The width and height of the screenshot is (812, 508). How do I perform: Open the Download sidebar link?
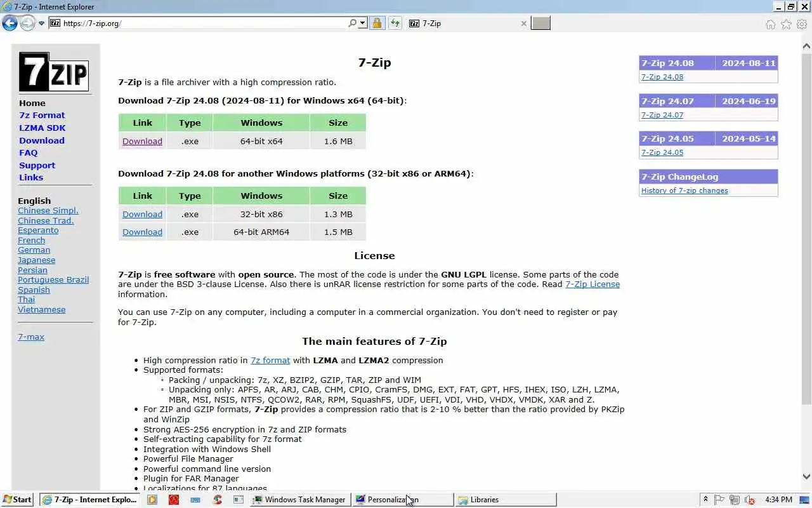click(x=42, y=141)
